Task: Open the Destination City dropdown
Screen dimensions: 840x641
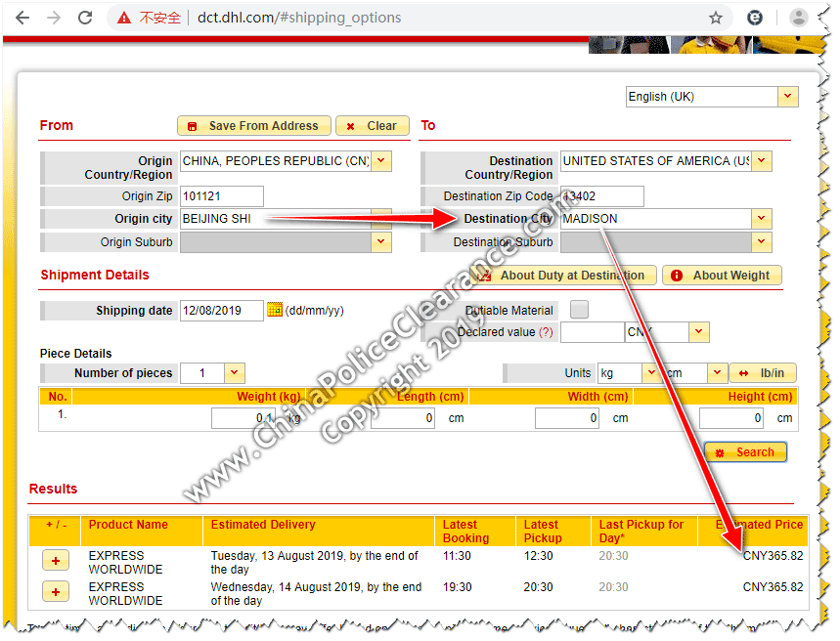Action: [761, 219]
